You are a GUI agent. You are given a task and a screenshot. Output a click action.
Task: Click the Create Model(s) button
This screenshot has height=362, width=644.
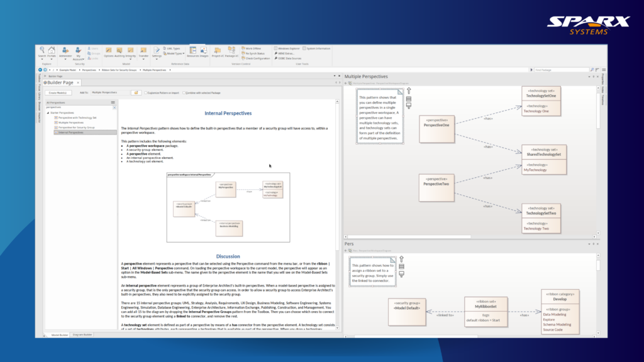[x=58, y=93]
